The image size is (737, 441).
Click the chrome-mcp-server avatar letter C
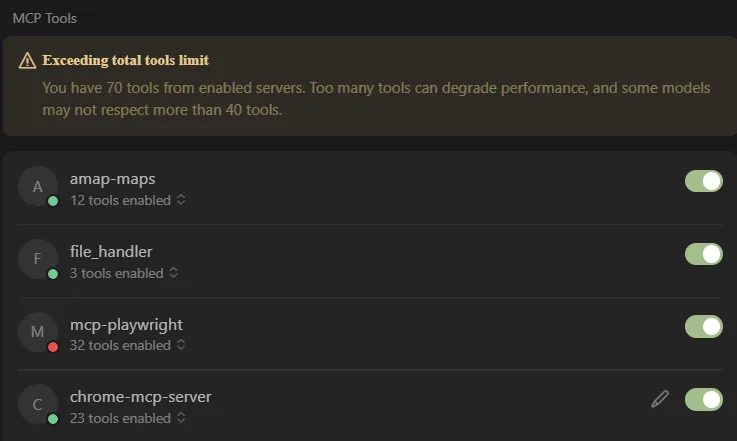pyautogui.click(x=38, y=404)
